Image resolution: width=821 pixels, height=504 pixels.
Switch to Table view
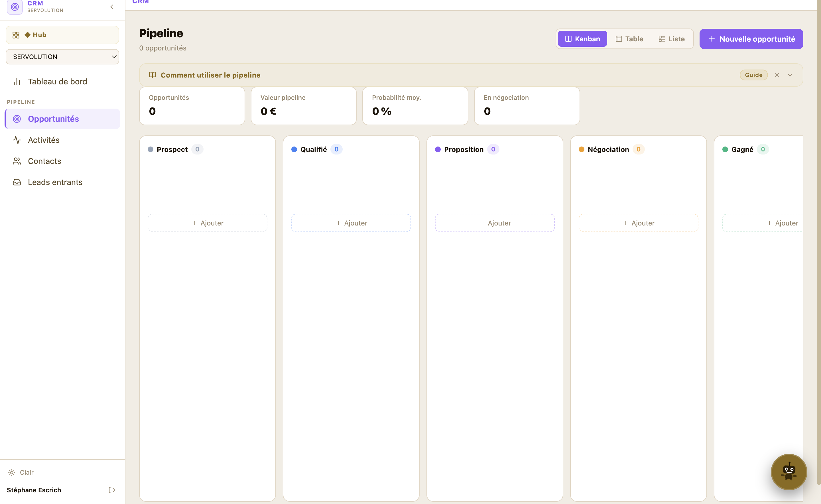[x=630, y=39]
